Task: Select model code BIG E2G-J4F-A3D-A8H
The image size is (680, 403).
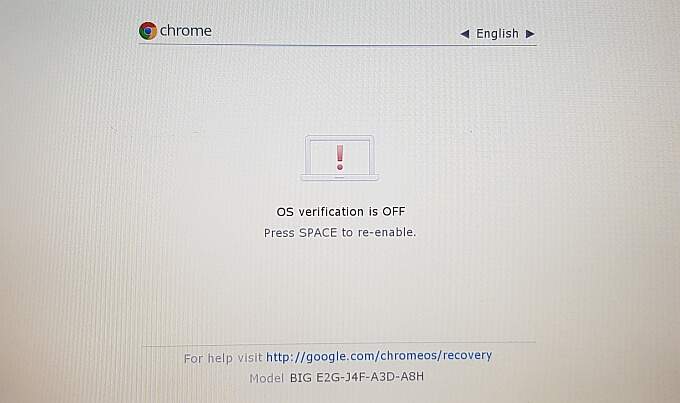Action: [x=356, y=377]
